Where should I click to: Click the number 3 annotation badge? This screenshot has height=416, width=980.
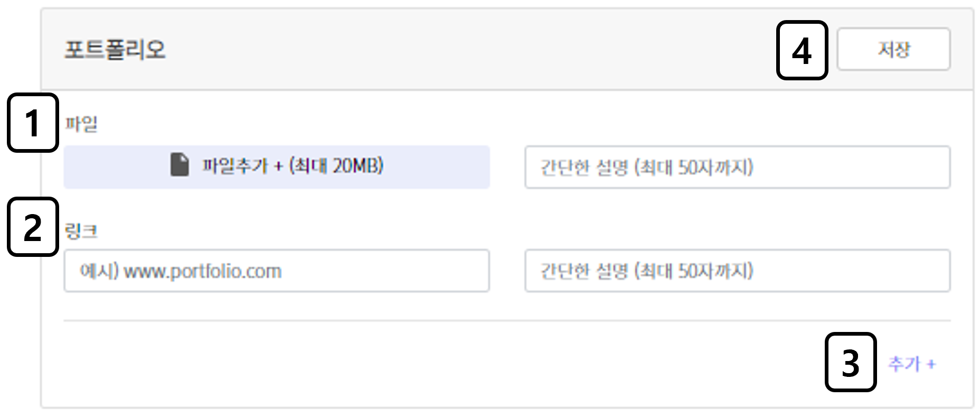850,362
